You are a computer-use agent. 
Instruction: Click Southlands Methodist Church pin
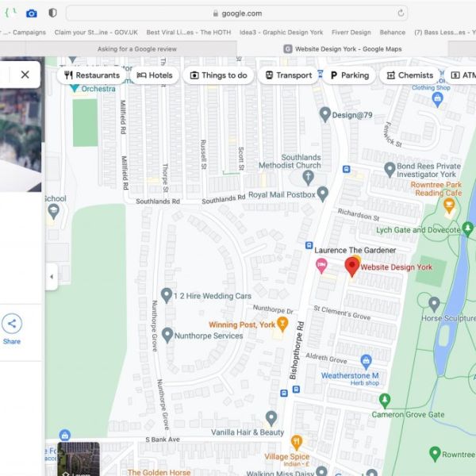(308, 177)
